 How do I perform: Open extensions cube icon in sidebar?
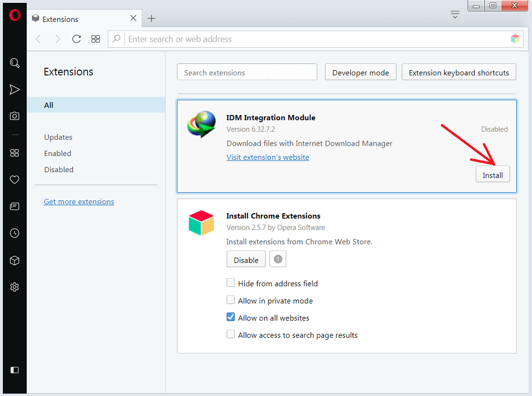pyautogui.click(x=15, y=260)
